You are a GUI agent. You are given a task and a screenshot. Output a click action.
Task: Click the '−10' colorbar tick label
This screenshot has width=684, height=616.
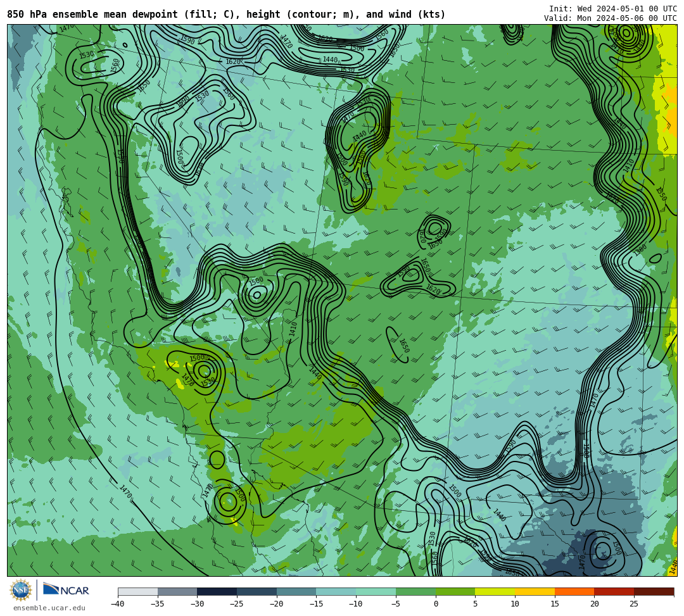point(356,604)
